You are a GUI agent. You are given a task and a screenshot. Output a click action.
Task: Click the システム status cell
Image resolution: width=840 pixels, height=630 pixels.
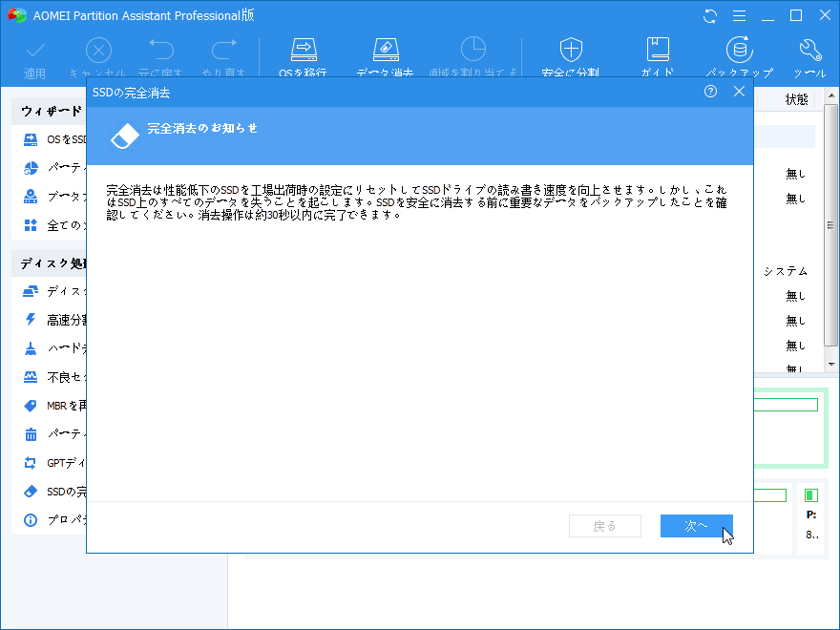pyautogui.click(x=786, y=272)
